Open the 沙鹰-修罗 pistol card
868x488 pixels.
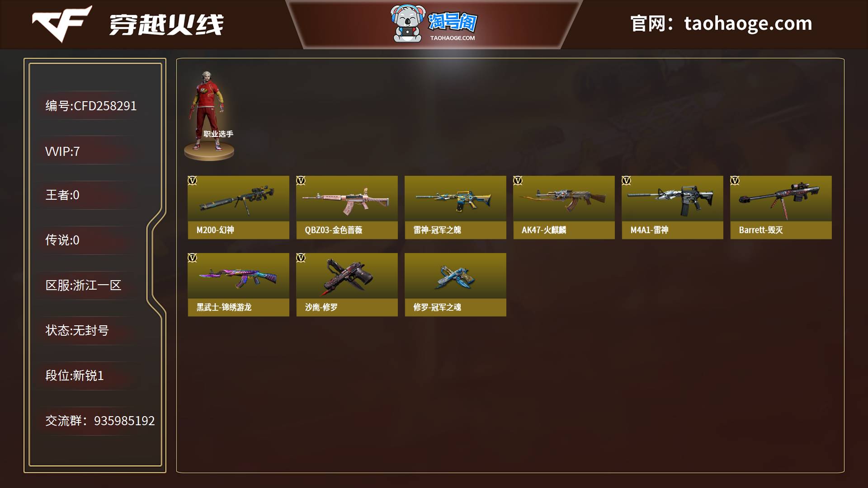pyautogui.click(x=347, y=285)
